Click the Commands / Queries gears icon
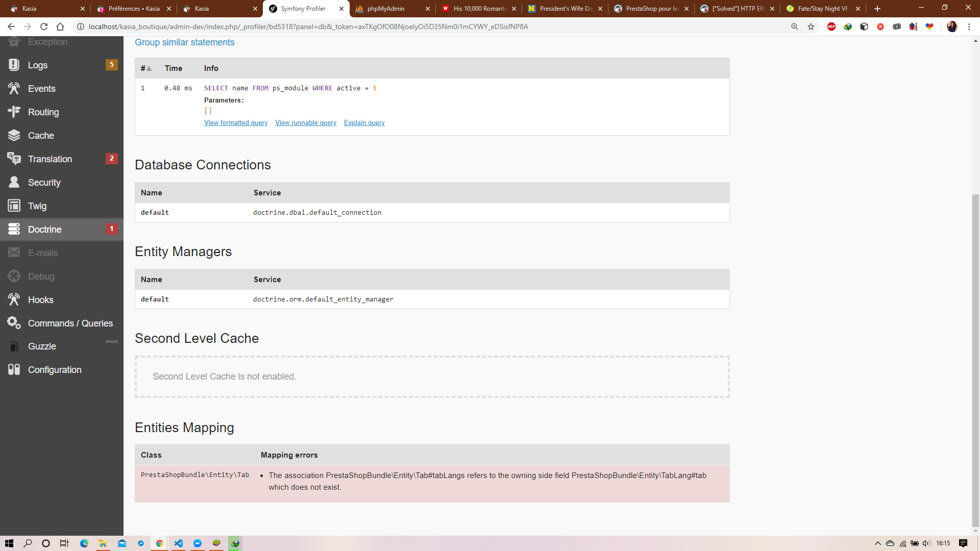 (x=14, y=323)
